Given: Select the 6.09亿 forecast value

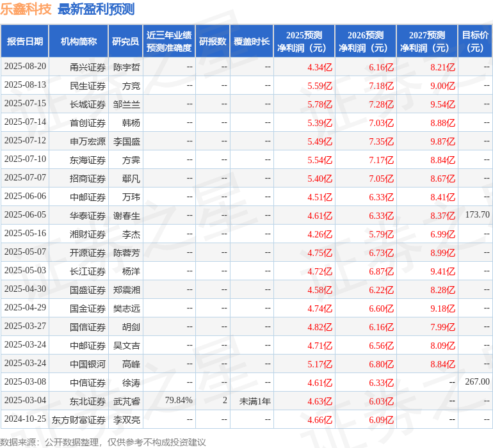Looking at the screenshot, I should (381, 420).
